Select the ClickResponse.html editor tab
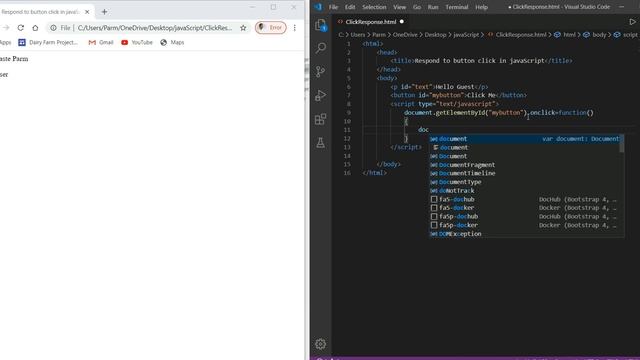Image resolution: width=640 pixels, height=360 pixels. point(371,22)
